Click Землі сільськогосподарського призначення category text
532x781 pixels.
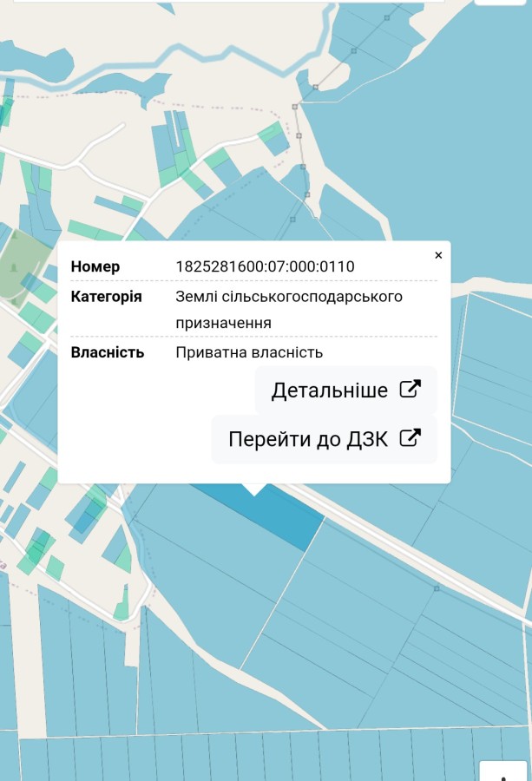point(288,309)
